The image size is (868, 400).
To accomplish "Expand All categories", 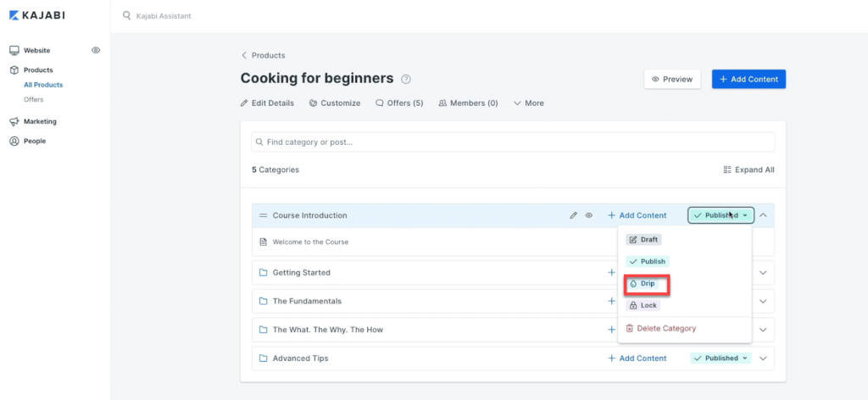I will [749, 169].
